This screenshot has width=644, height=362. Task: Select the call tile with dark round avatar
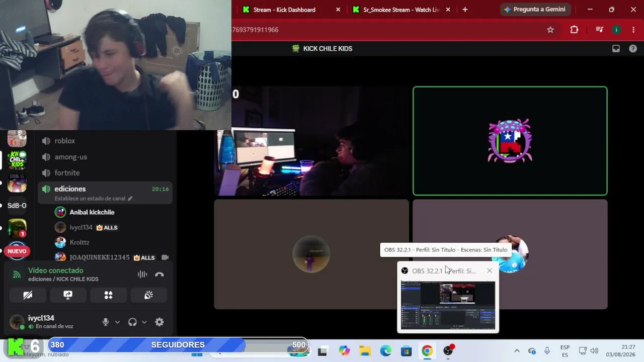(x=311, y=254)
